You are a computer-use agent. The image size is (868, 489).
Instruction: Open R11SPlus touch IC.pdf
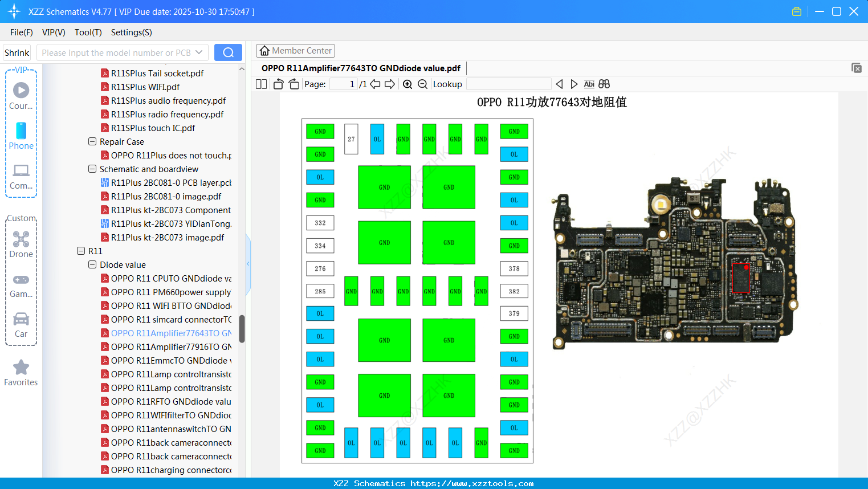coord(153,128)
